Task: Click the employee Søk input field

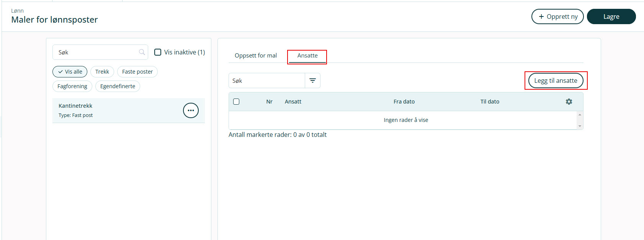Action: point(267,81)
